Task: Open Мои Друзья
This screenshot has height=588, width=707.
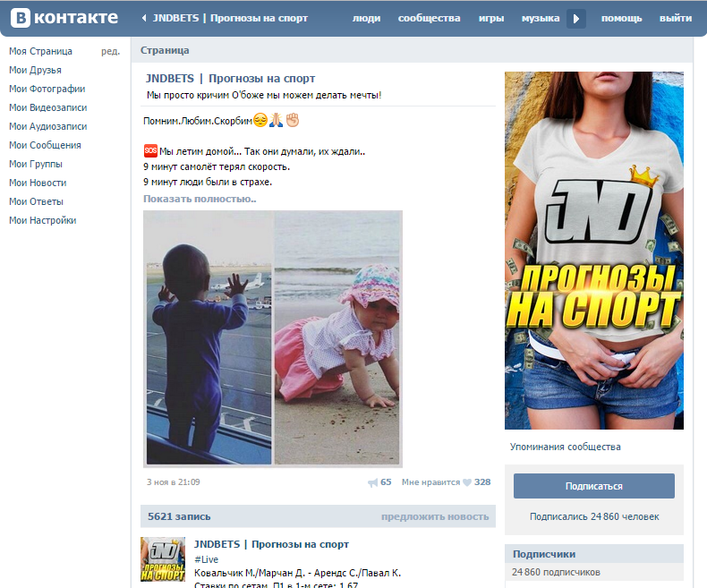Action: click(x=35, y=71)
